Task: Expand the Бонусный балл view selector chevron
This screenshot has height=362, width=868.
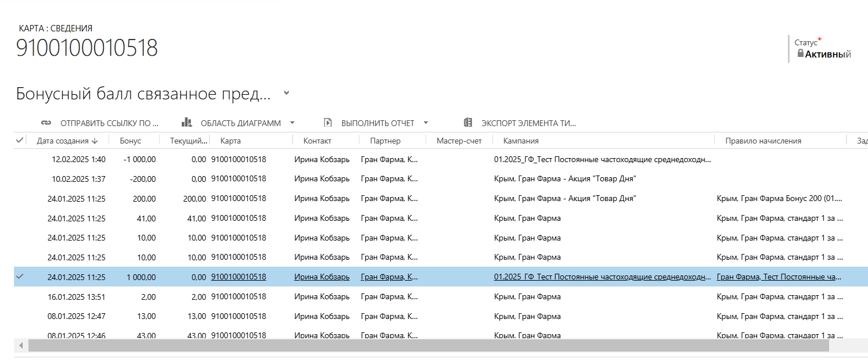Action: [x=286, y=93]
